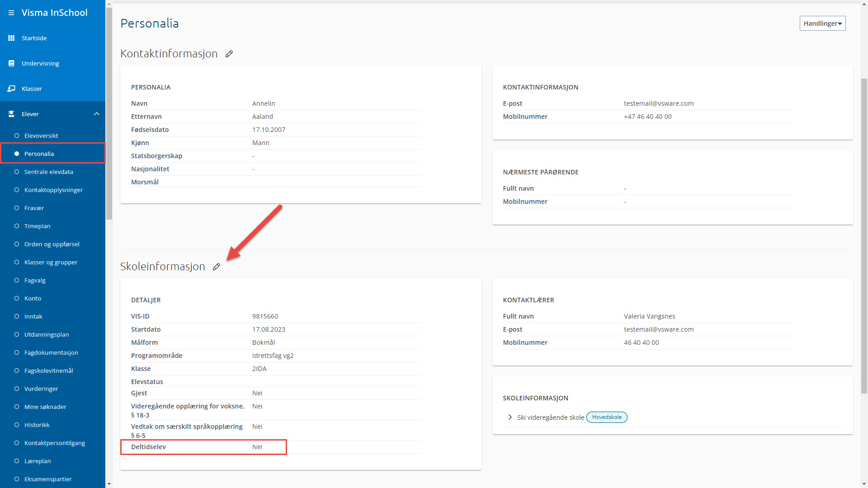Open Orden og oppførsel
This screenshot has height=488, width=868.
click(52, 244)
